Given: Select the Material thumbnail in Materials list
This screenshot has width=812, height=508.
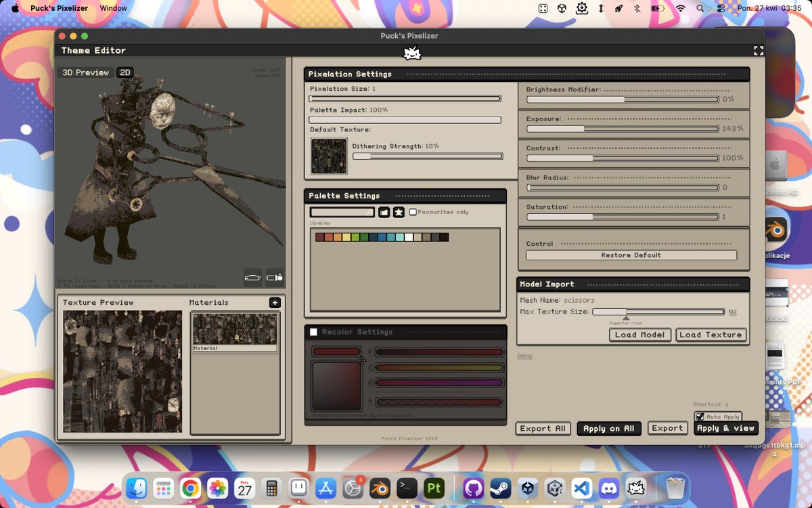Looking at the screenshot, I should 234,332.
